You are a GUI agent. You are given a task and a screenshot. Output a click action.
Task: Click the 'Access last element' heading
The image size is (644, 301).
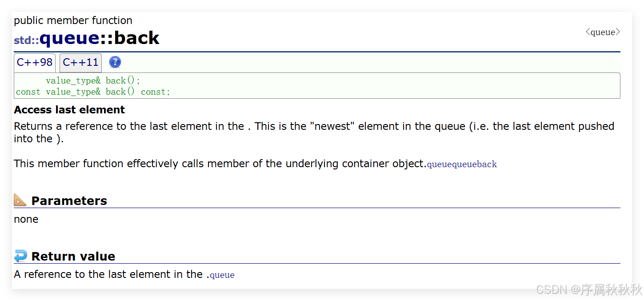[x=69, y=110]
